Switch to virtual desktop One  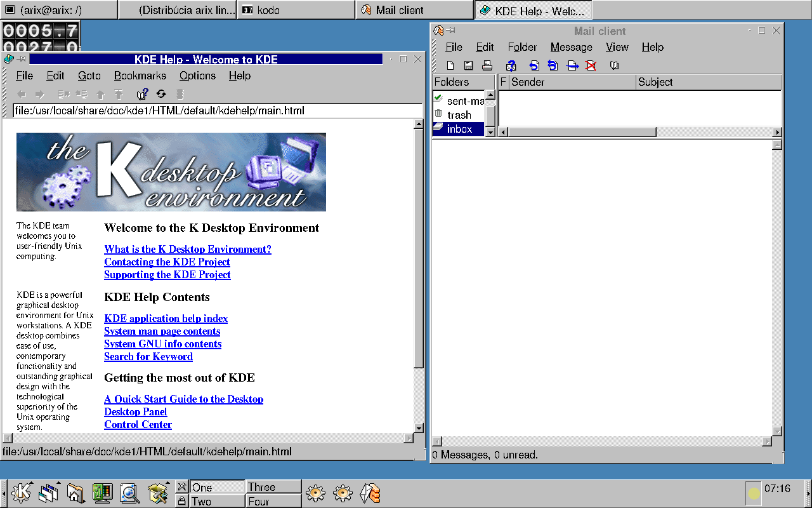217,487
